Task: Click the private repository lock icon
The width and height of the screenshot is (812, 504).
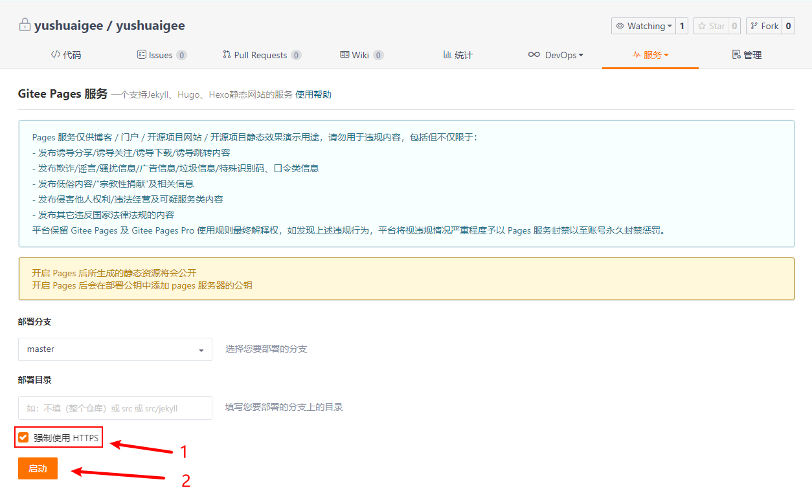Action: pyautogui.click(x=25, y=25)
